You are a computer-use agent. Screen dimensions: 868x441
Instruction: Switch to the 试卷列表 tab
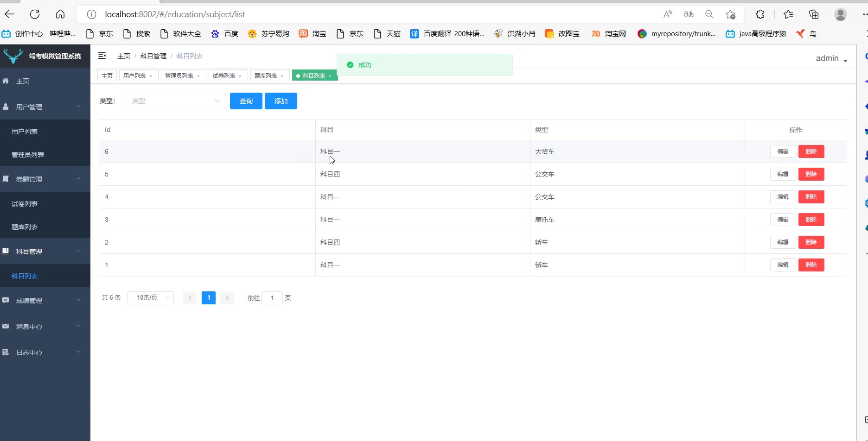point(223,76)
